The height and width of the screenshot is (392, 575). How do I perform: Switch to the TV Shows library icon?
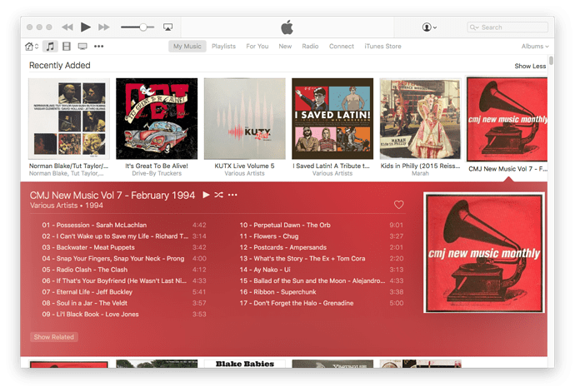coord(82,47)
